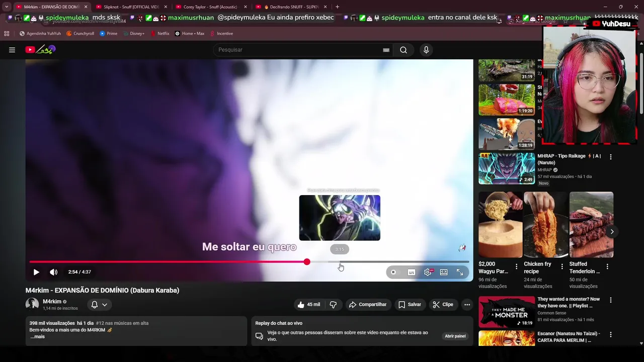
Task: Click the Compartilhar button
Action: pyautogui.click(x=368, y=305)
